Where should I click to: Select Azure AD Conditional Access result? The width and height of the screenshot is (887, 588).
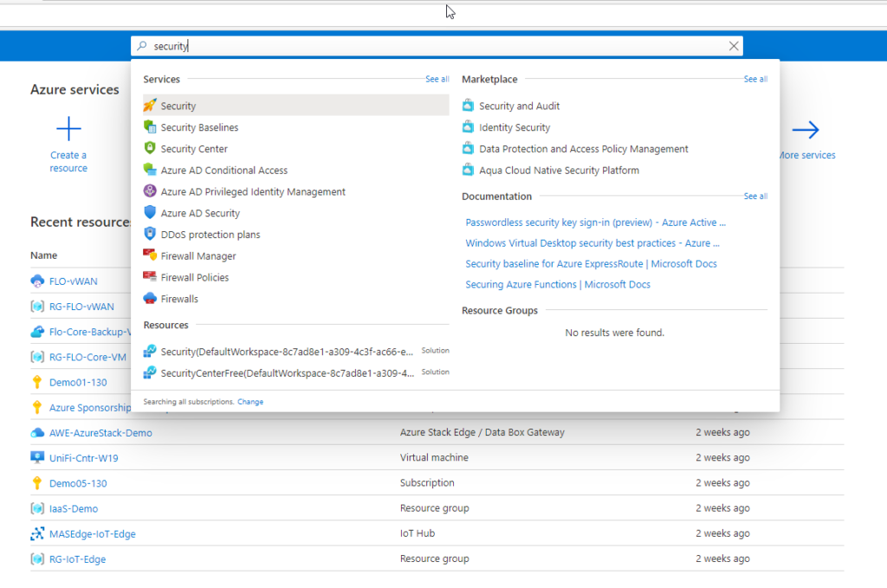223,171
